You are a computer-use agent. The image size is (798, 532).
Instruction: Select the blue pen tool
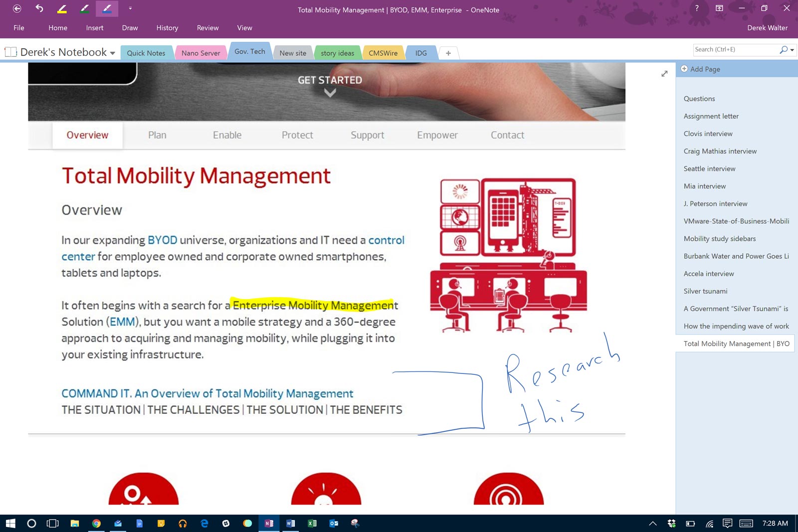pos(107,8)
